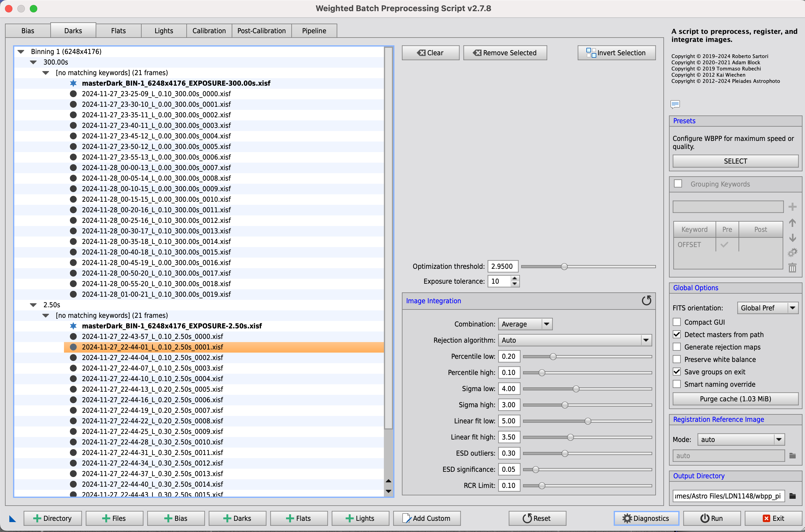Click bullet icon of 300.00s_0000.xisf frame
The image size is (805, 532).
(73, 94)
